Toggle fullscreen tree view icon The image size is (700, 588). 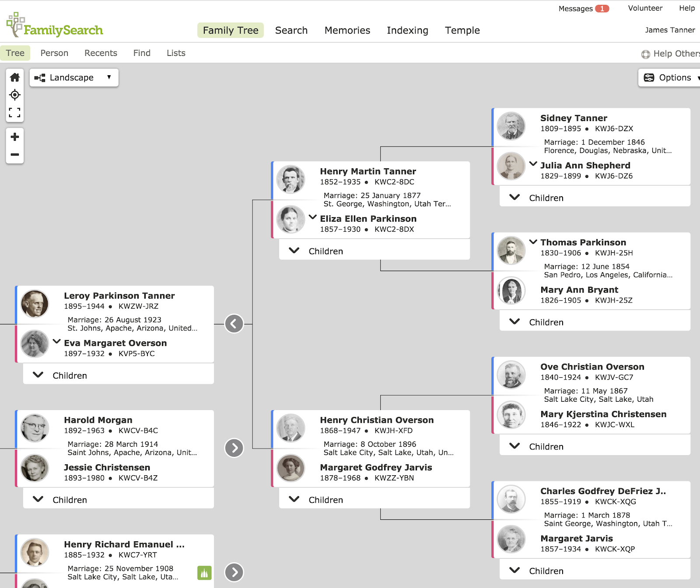[15, 113]
